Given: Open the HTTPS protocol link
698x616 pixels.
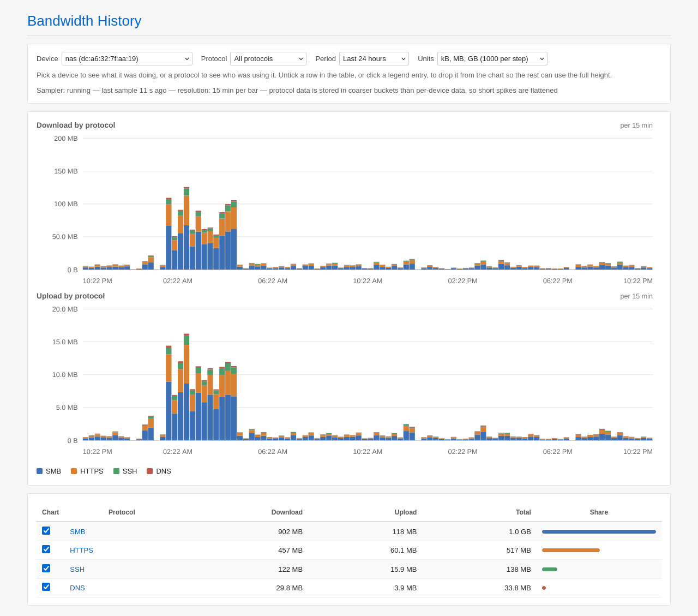Looking at the screenshot, I should [82, 551].
